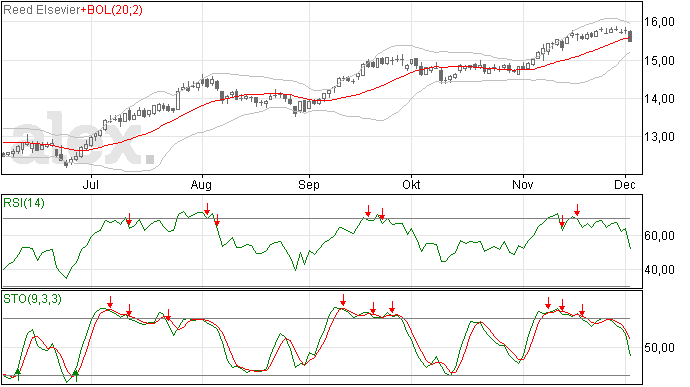Click the '14,00' price axis label

click(659, 99)
